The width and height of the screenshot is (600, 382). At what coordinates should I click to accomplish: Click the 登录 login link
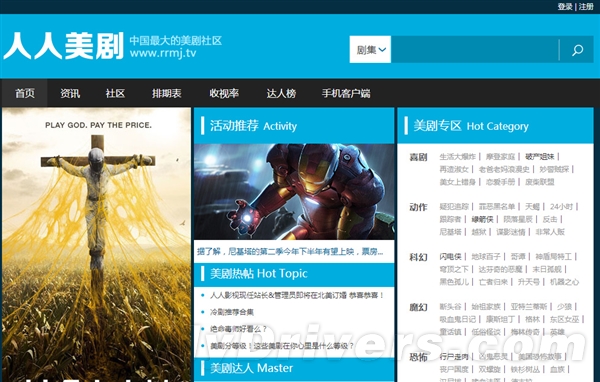(564, 7)
